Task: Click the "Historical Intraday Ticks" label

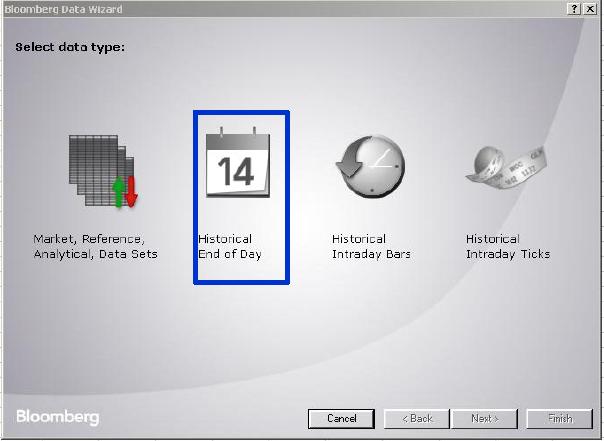Action: click(x=508, y=246)
